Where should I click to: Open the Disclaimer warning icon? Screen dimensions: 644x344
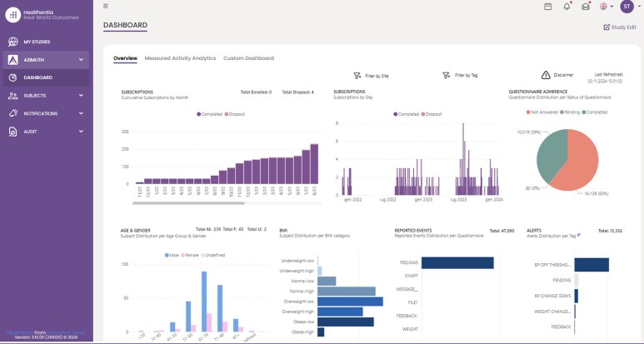tap(546, 75)
